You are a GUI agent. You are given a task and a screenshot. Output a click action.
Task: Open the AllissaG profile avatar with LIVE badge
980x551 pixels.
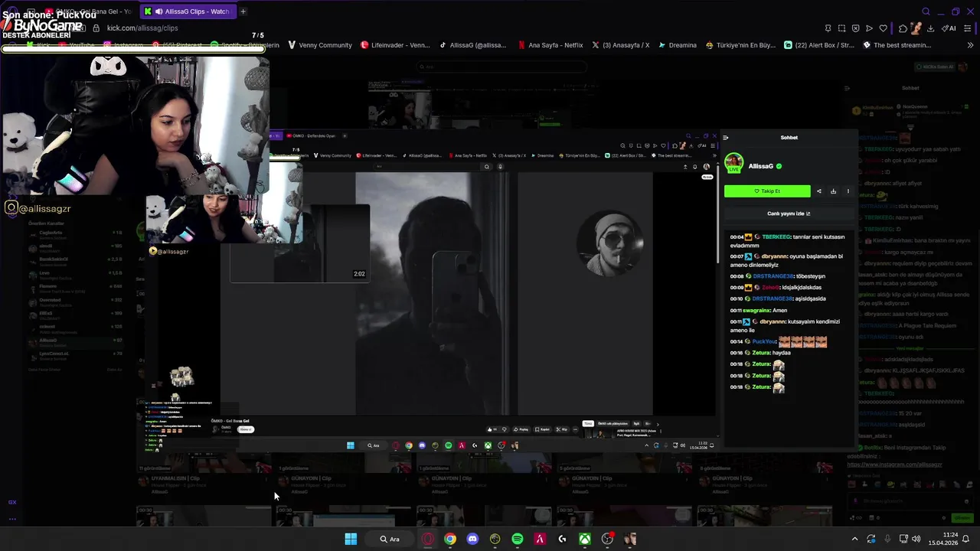click(x=733, y=163)
